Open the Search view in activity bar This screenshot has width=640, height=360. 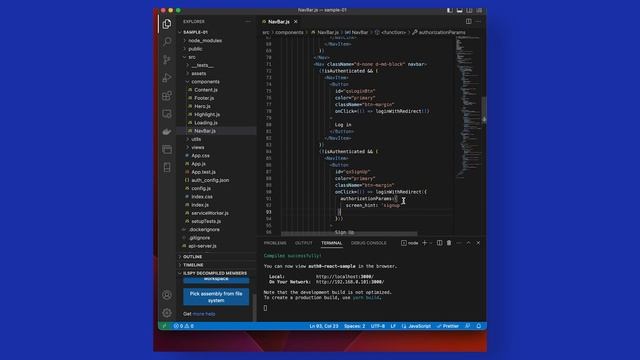[x=167, y=42]
